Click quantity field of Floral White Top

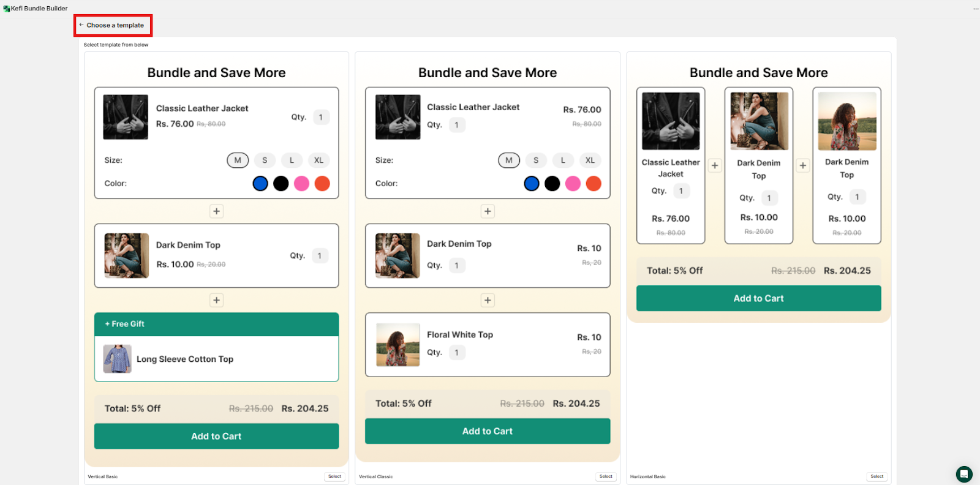(457, 353)
